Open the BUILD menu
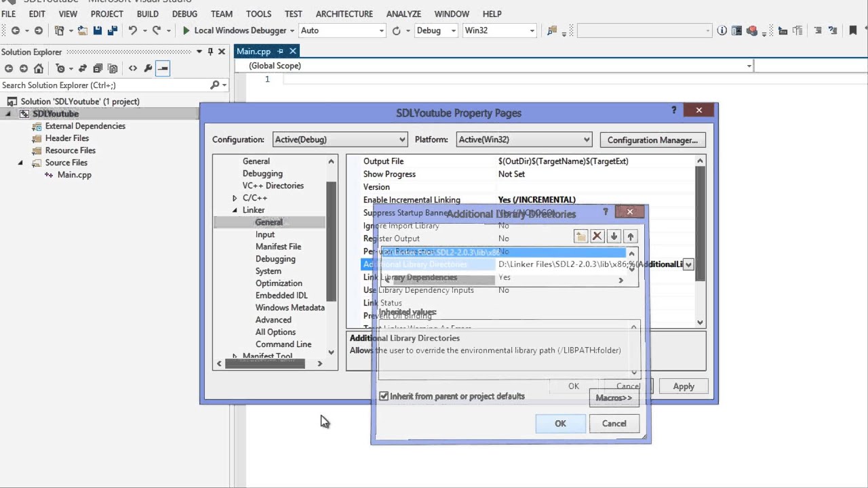This screenshot has width=868, height=488. pos(147,14)
